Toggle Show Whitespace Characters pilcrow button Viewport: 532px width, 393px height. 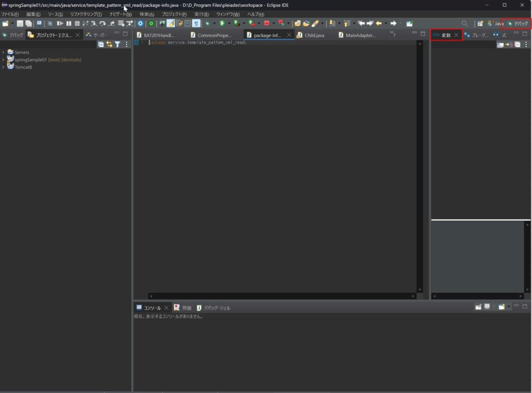[x=196, y=23]
